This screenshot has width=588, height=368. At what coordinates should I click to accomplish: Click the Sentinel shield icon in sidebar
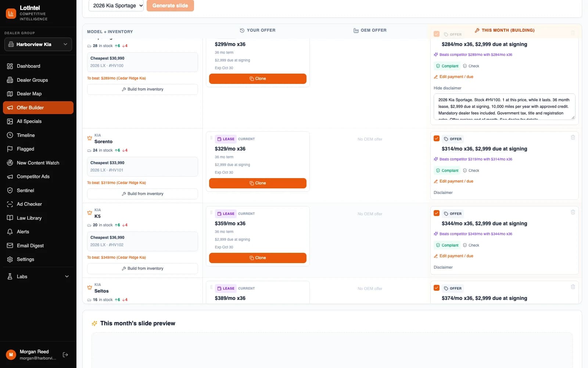10,190
